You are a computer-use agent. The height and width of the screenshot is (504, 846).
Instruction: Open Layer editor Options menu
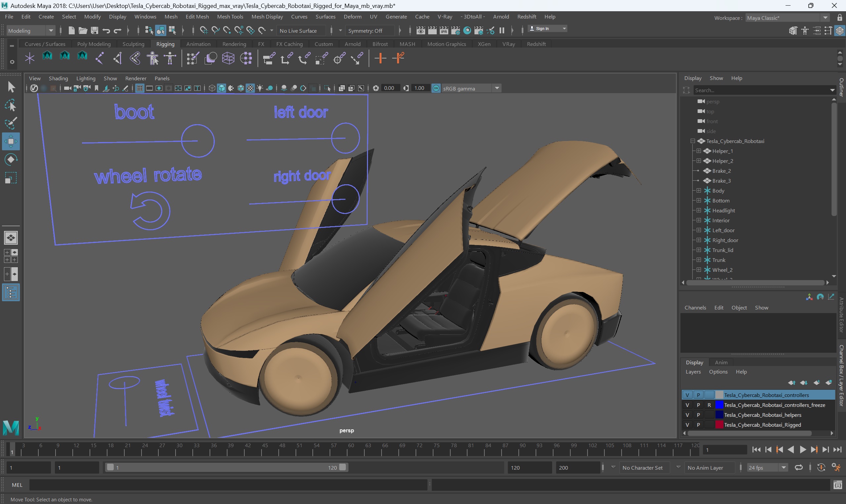718,372
